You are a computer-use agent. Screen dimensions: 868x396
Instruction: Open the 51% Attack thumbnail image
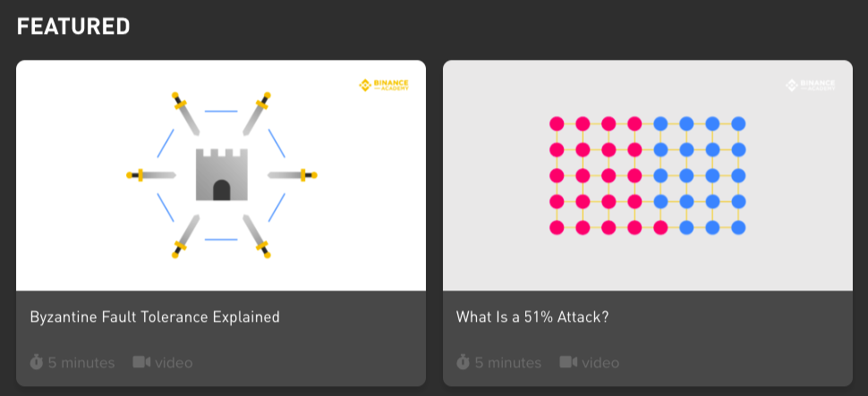(x=648, y=175)
